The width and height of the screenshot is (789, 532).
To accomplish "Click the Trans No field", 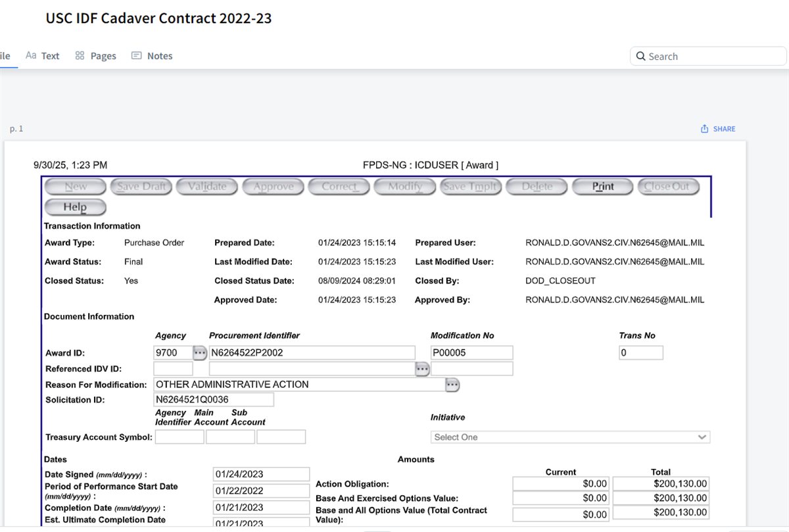I will (x=640, y=353).
